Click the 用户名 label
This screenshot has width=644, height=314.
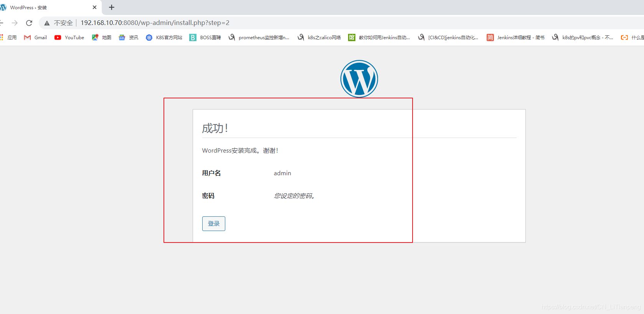211,173
